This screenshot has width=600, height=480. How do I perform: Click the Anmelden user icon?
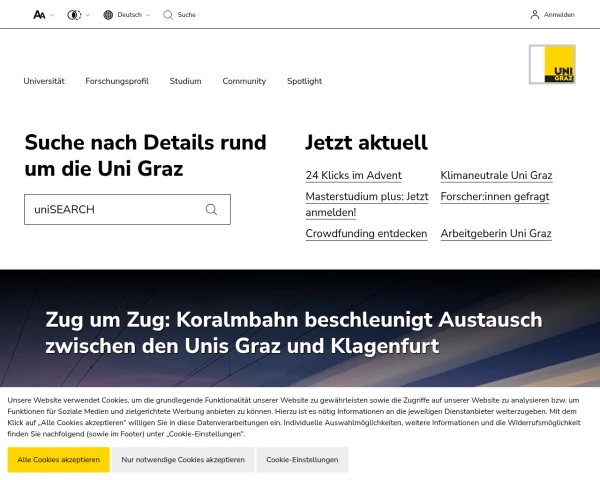point(535,15)
